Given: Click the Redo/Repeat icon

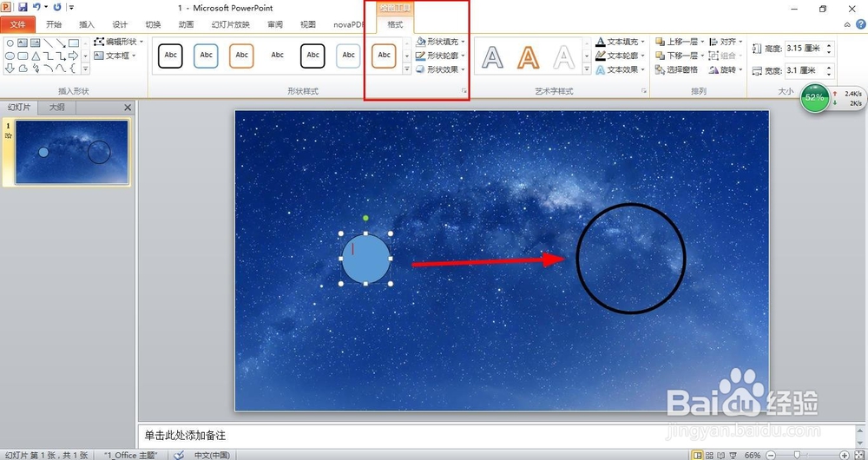Looking at the screenshot, I should (x=57, y=8).
